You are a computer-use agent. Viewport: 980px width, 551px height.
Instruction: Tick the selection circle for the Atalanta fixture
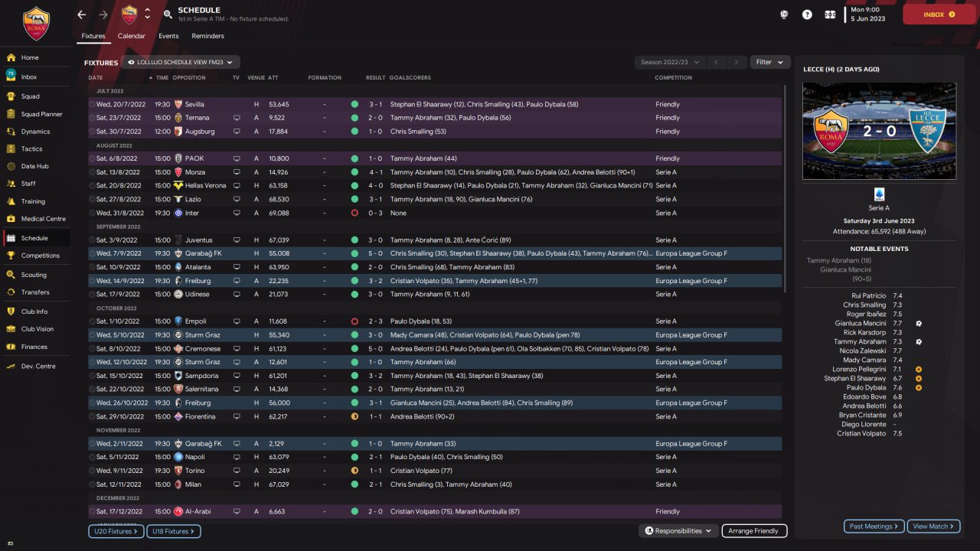[x=92, y=267]
